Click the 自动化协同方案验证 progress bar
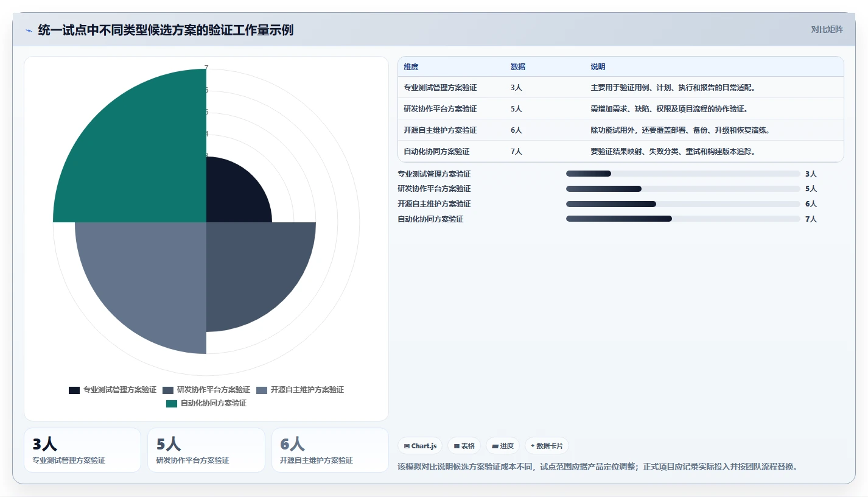This screenshot has width=868, height=497. pos(683,219)
